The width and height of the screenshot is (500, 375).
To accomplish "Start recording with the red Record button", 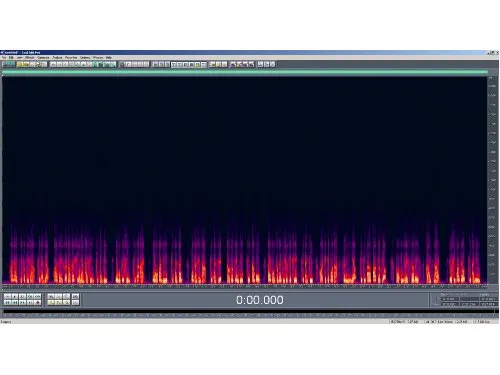I will 38,302.
